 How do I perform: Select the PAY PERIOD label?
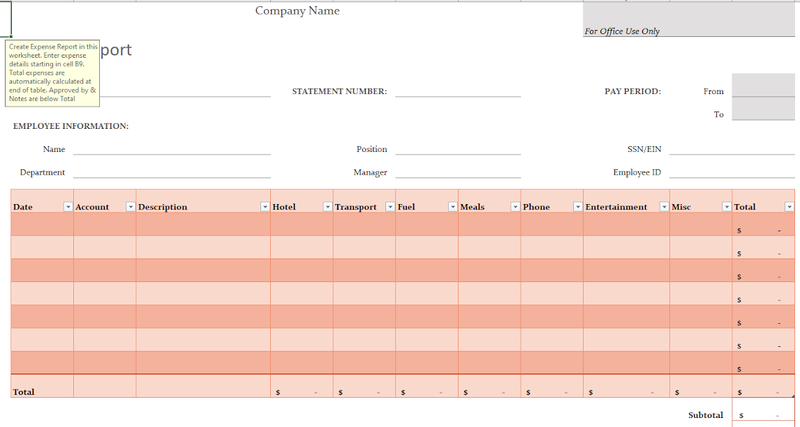pos(633,91)
